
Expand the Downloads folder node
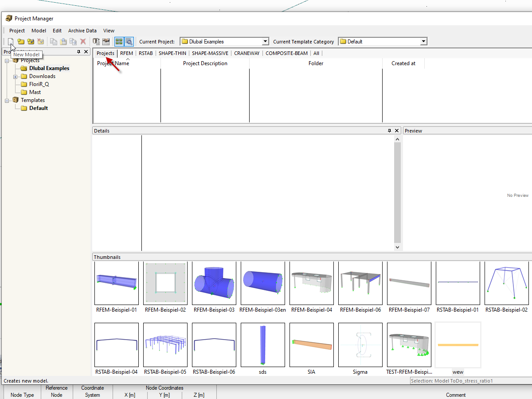(16, 77)
